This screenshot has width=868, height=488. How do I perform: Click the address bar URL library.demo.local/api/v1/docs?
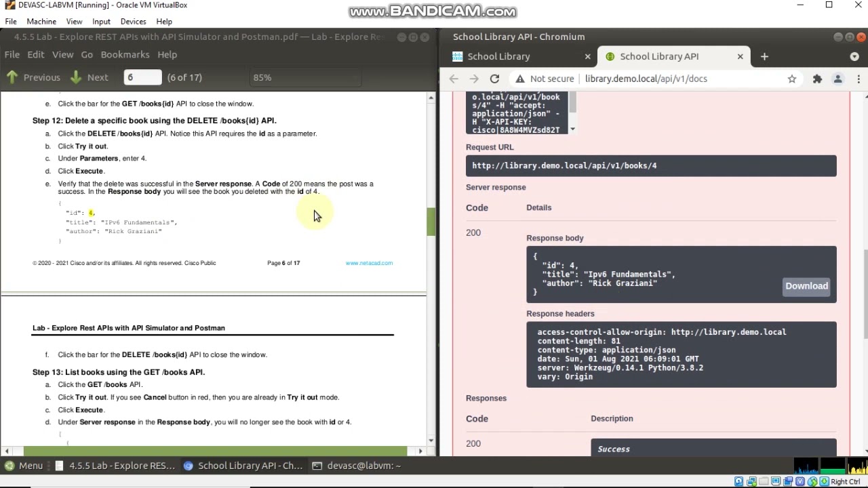646,79
